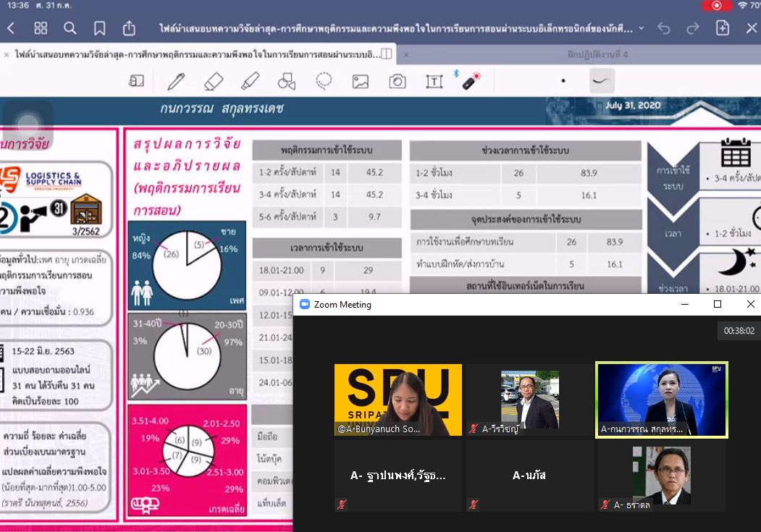Click the 5-6 ครั้ง/สัปดาห์ table row label
The width and height of the screenshot is (761, 532).
[287, 216]
